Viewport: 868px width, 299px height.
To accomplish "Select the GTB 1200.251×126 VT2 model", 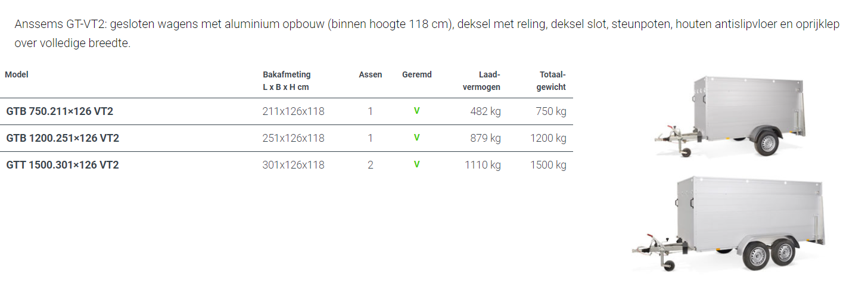I will coord(63,138).
